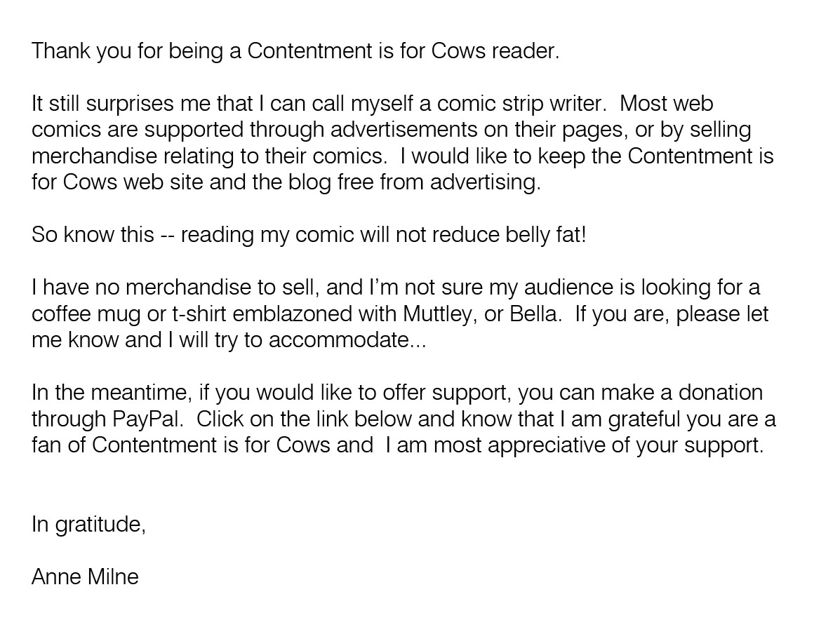840x627 pixels.
Task: Click the signature name Anne Milne
Action: click(85, 577)
